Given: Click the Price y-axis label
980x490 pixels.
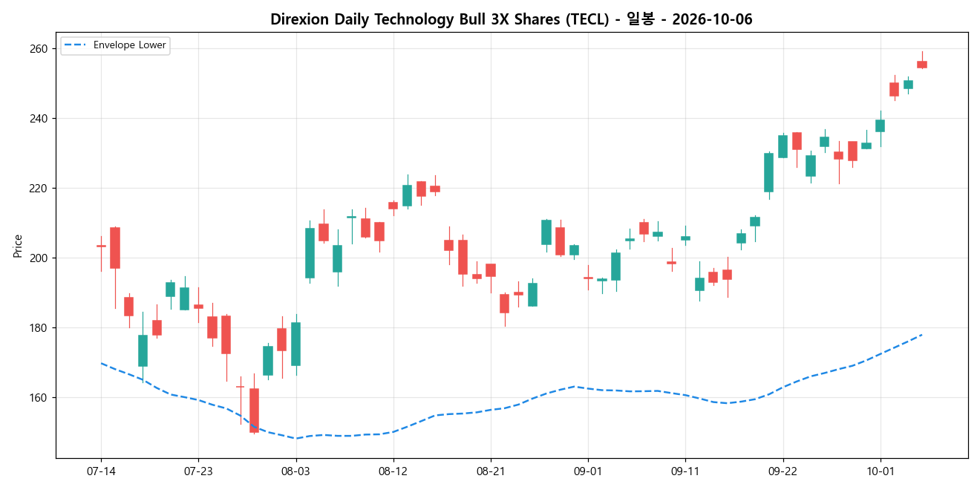Looking at the screenshot, I should tap(18, 246).
